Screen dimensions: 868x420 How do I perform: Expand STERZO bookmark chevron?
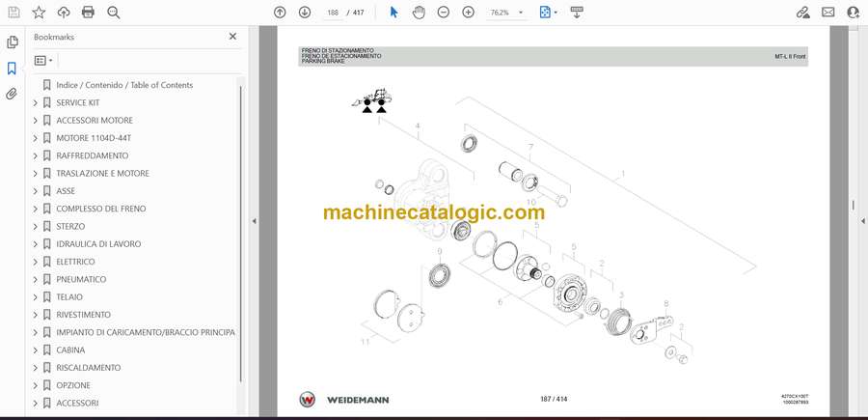click(36, 227)
